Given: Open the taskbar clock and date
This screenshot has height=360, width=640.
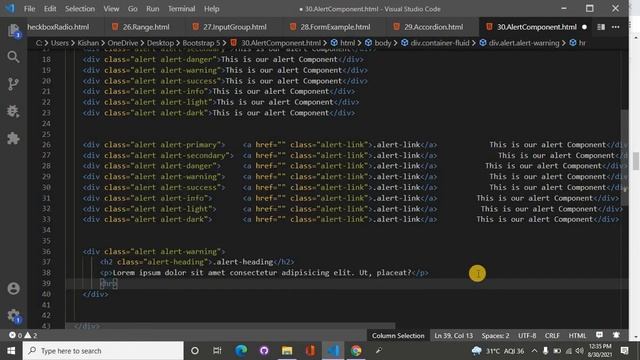Looking at the screenshot, I should coord(600,351).
